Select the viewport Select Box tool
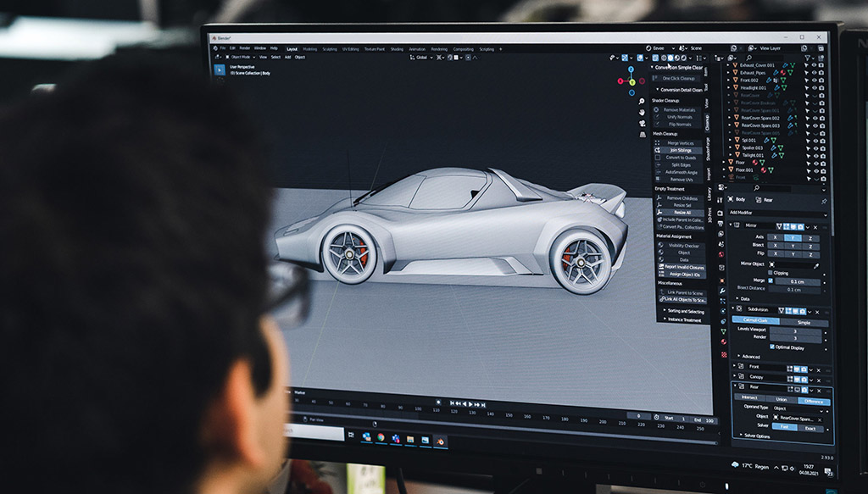This screenshot has width=868, height=494. tap(220, 69)
